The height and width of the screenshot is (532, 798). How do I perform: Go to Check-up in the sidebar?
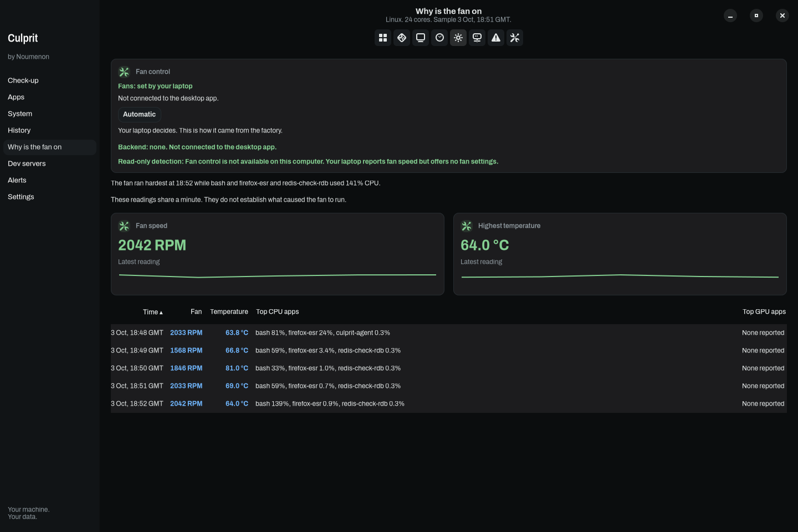click(x=49, y=80)
